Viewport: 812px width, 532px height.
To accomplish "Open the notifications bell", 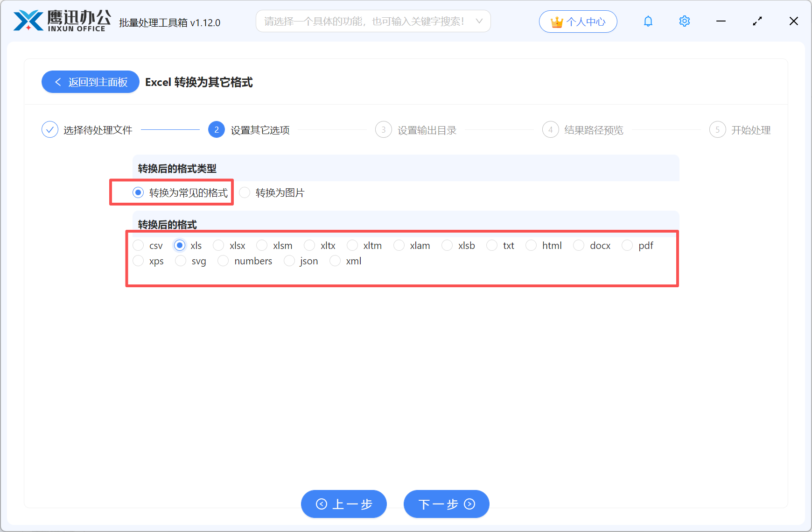I will [x=648, y=21].
